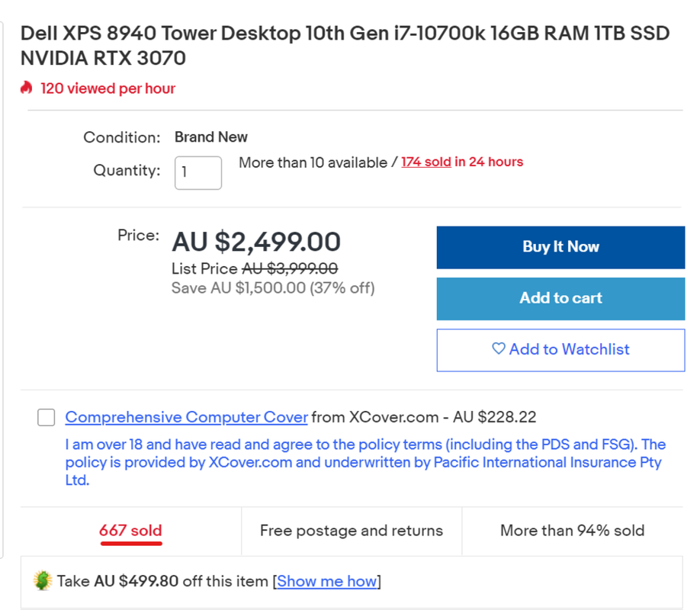
Task: Click Free postage and returns text
Action: [x=352, y=531]
